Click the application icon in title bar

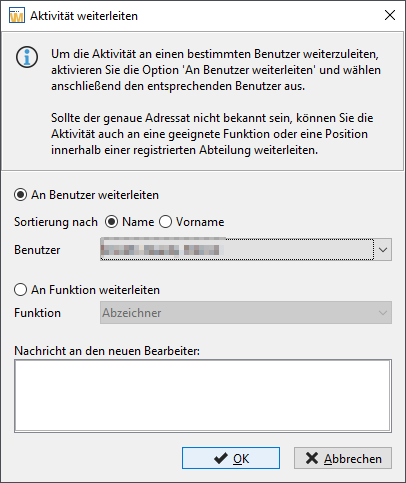pyautogui.click(x=17, y=16)
